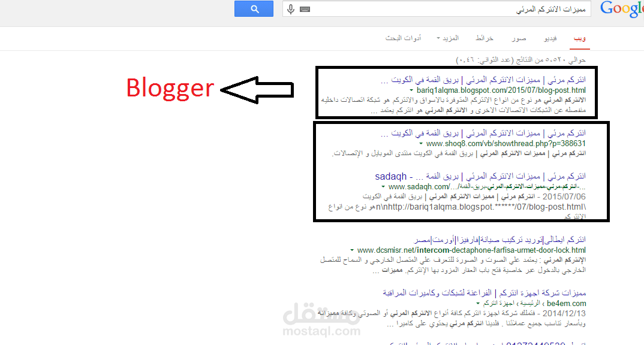644x345 pixels.
Task: Click the 2014/12/13 date in be4em snippet
Action: [564, 313]
